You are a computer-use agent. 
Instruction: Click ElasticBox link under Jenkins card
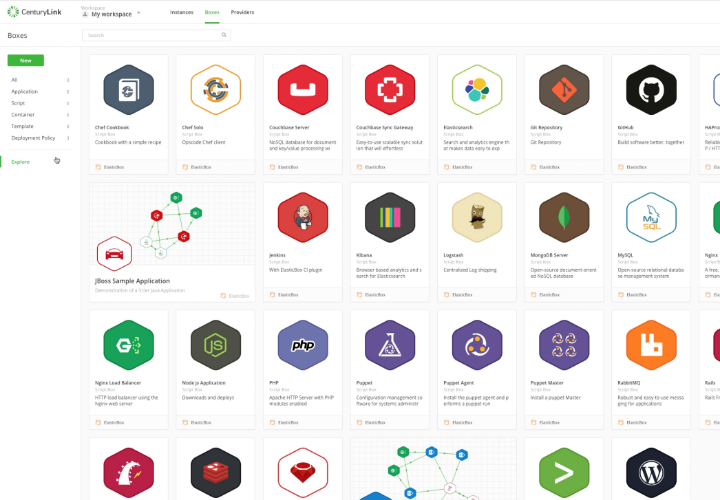(x=284, y=295)
